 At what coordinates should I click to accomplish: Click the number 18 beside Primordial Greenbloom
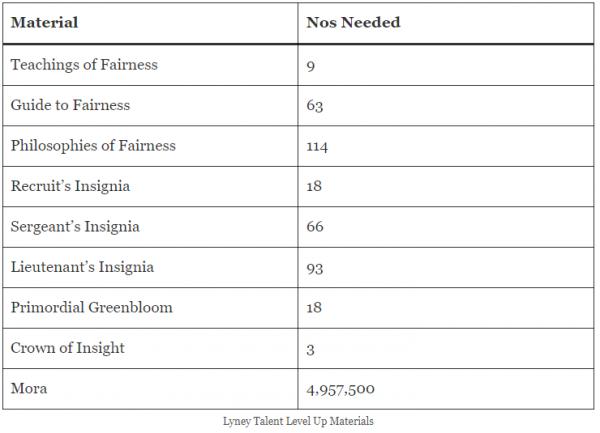[x=315, y=307]
